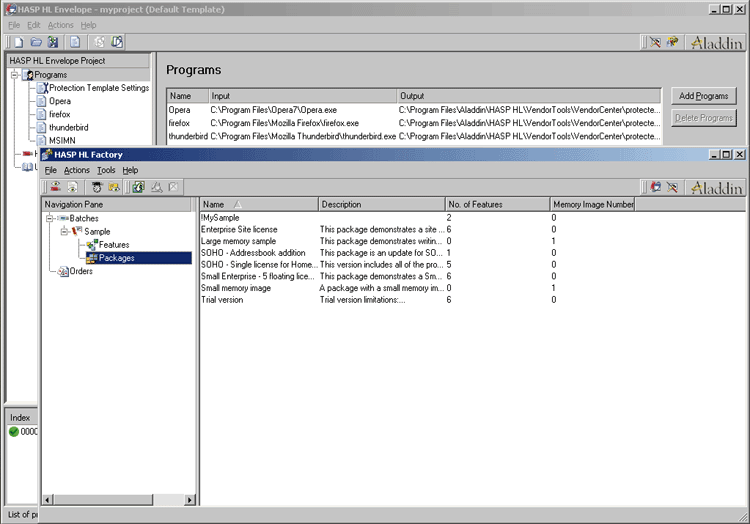Open File menu in Envelope window

(14, 25)
